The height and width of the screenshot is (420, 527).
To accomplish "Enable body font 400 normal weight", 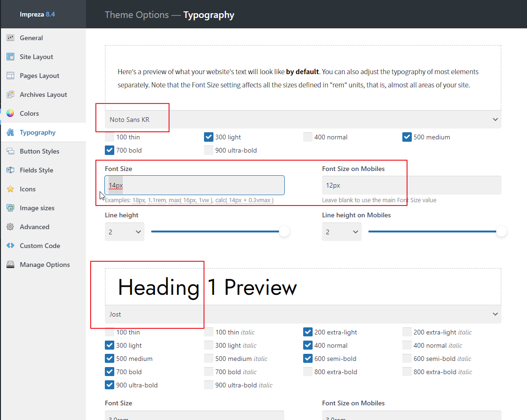I will (308, 137).
